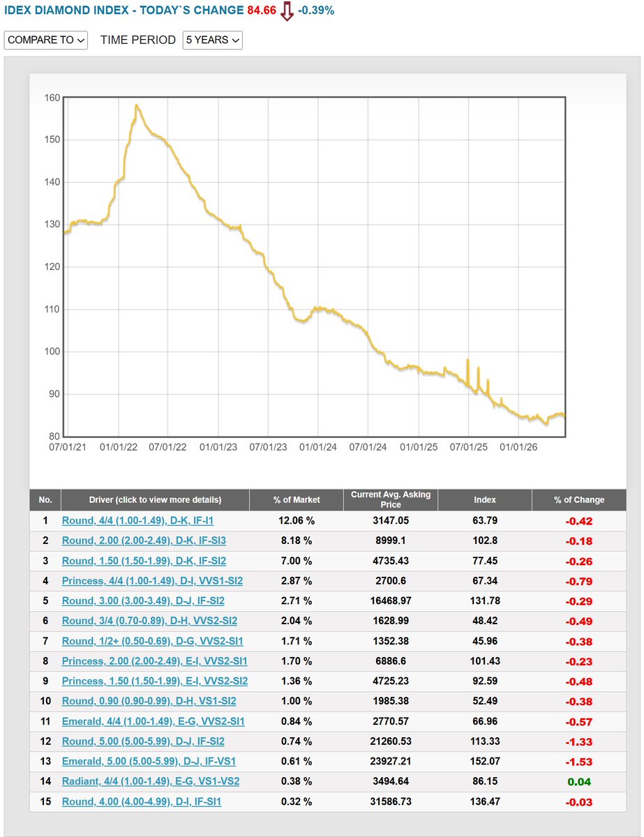Open the COMPARE TO dropdown
The width and height of the screenshot is (644, 837).
pyautogui.click(x=46, y=40)
